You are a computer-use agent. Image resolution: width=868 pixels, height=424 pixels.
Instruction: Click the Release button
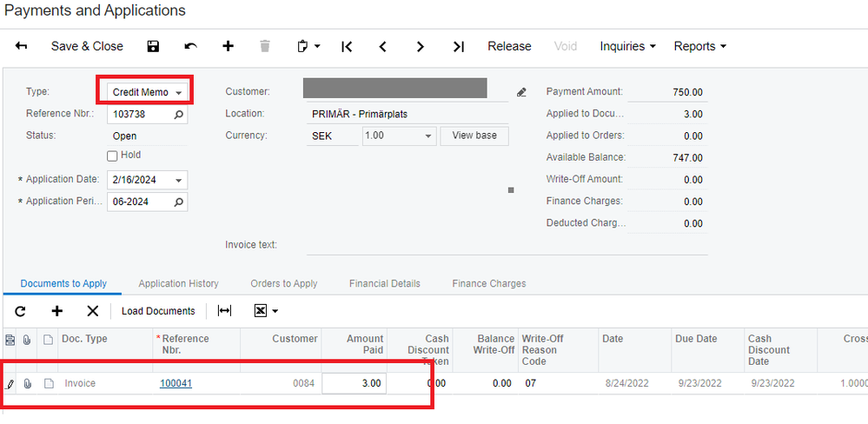click(x=509, y=47)
